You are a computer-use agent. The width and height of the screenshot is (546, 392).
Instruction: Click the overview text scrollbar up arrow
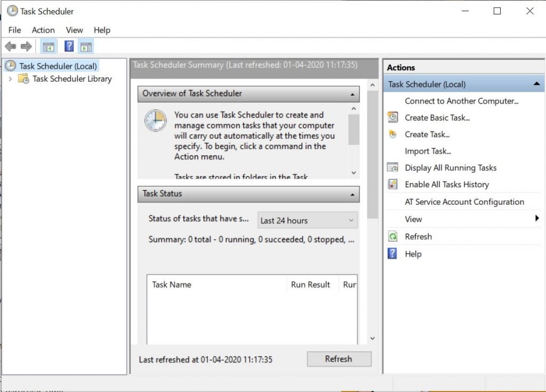point(354,109)
